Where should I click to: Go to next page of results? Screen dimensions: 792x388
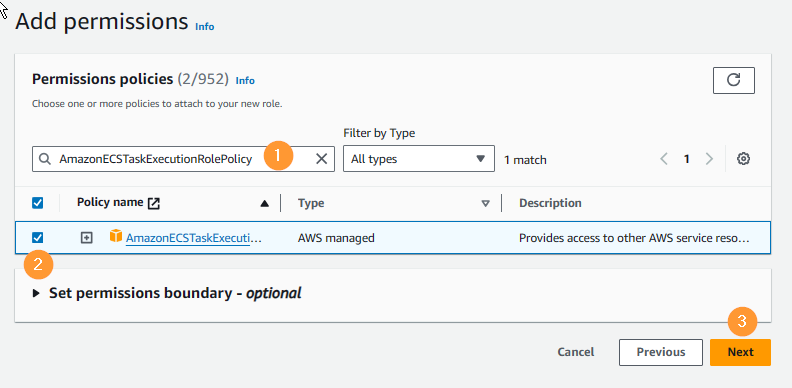[x=709, y=159]
